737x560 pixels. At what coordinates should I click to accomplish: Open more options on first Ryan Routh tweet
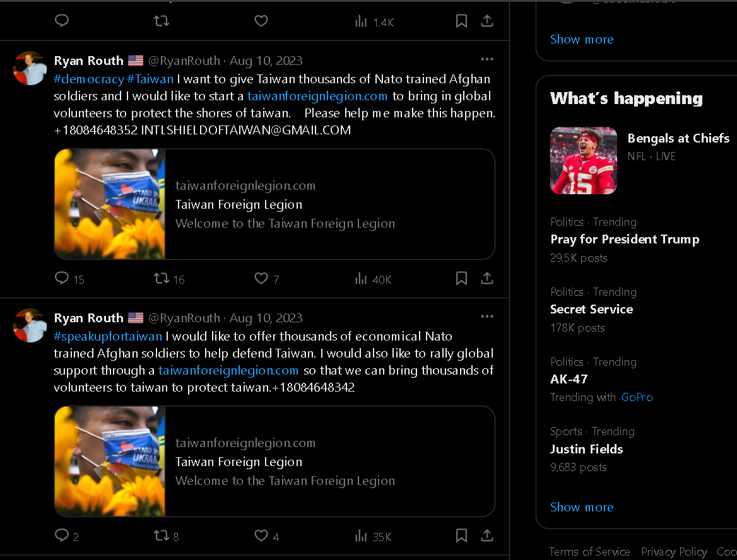(487, 59)
